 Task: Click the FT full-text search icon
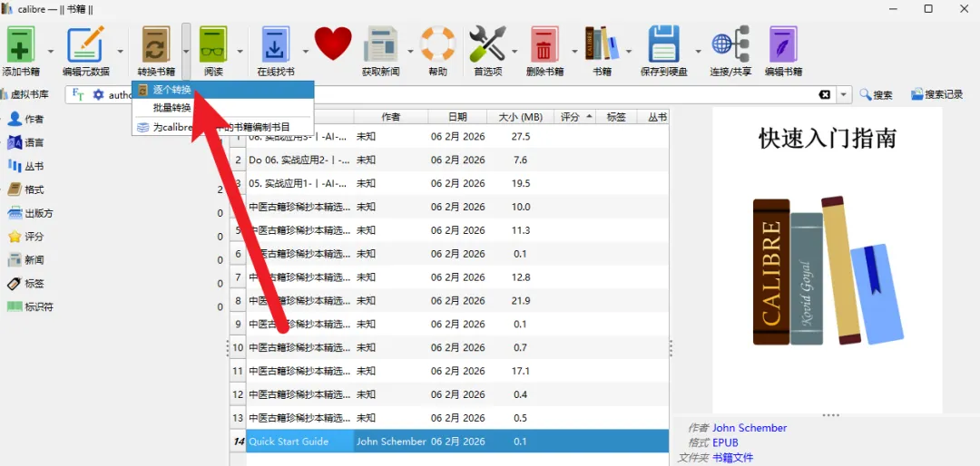pyautogui.click(x=78, y=94)
